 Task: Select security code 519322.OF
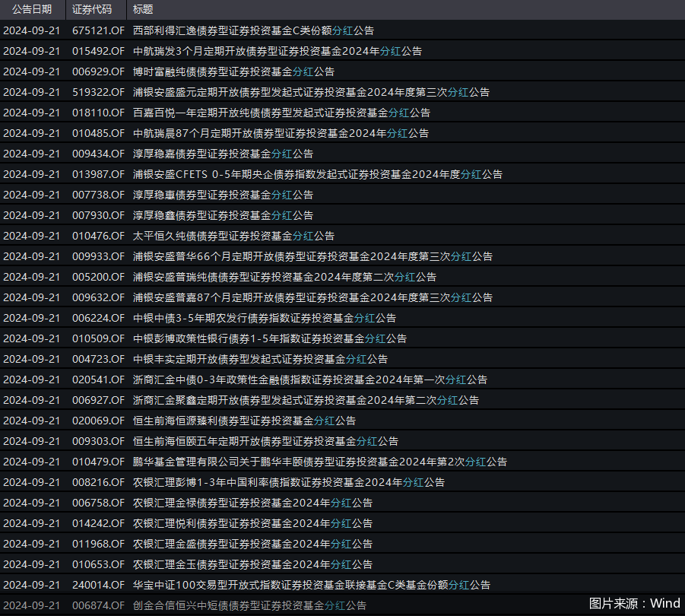(x=98, y=92)
